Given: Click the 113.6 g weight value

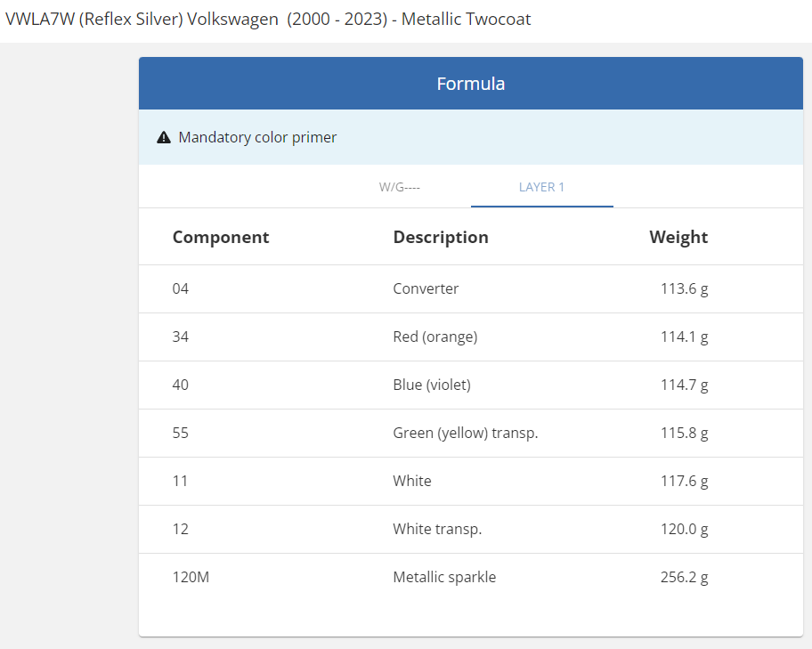Looking at the screenshot, I should 684,288.
